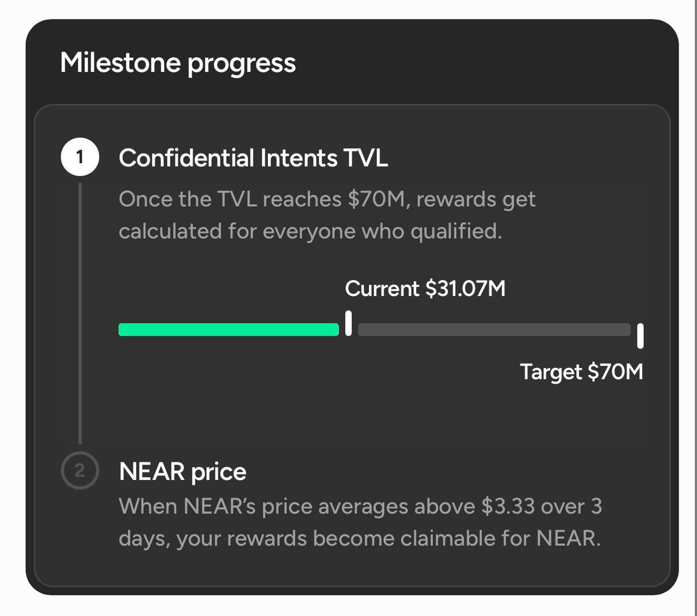Click "calculated for everyone who qualified" line
Viewport: 697px width, 616px height.
310,231
